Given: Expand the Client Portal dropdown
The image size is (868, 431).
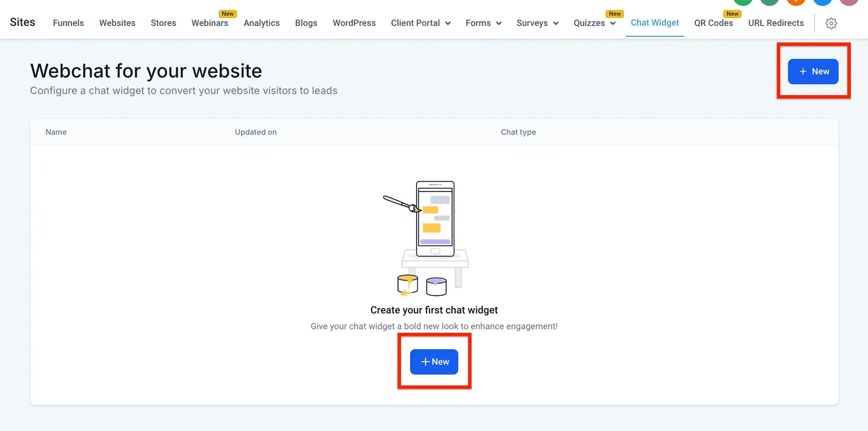Looking at the screenshot, I should click(x=420, y=23).
